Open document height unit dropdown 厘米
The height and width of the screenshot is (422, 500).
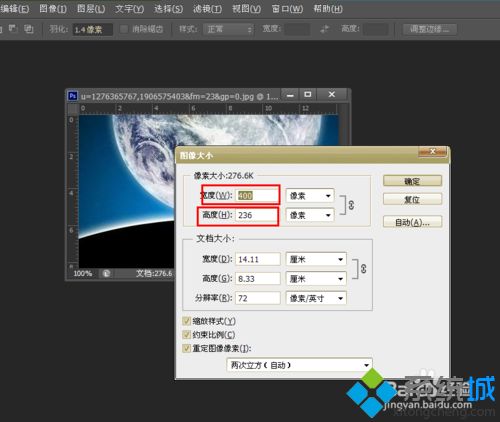click(x=316, y=278)
